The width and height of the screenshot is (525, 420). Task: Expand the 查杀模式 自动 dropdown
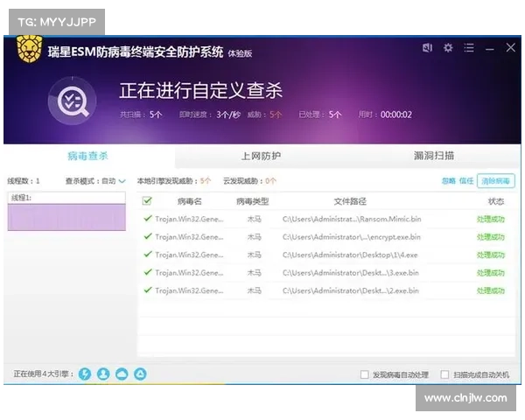[x=122, y=181]
